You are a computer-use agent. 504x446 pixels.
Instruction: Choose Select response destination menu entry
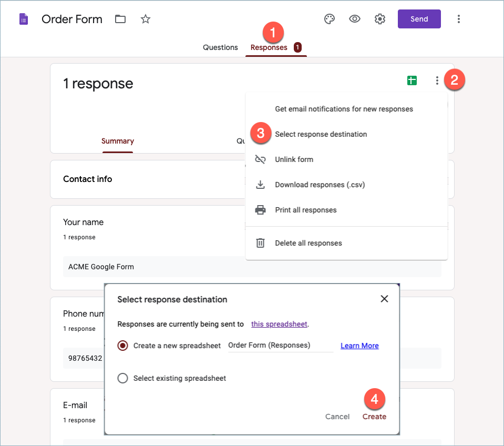click(x=346, y=134)
